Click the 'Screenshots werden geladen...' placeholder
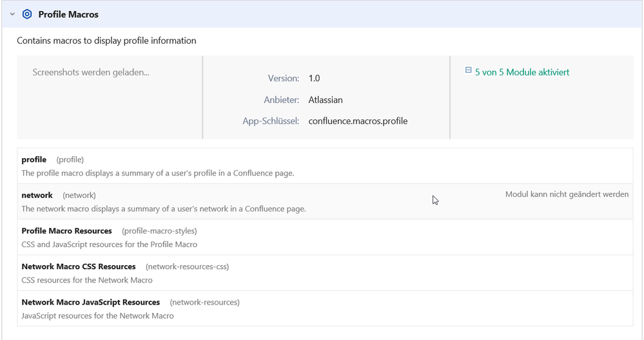 click(91, 72)
